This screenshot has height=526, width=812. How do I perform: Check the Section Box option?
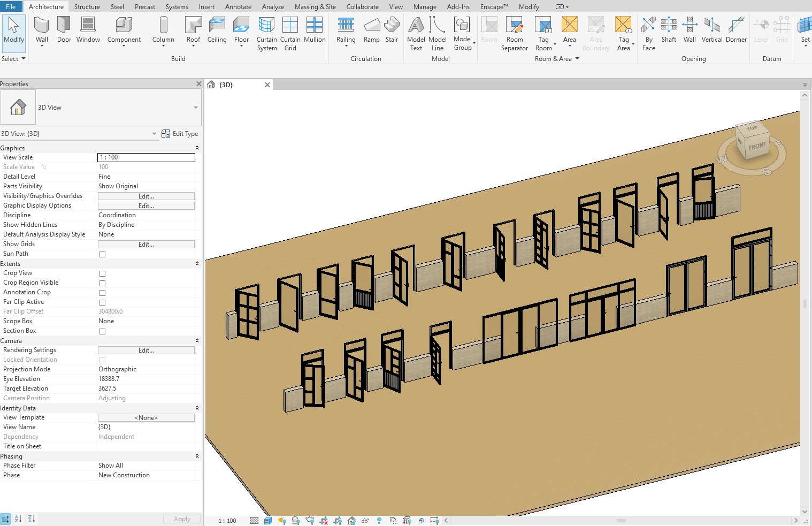point(103,331)
